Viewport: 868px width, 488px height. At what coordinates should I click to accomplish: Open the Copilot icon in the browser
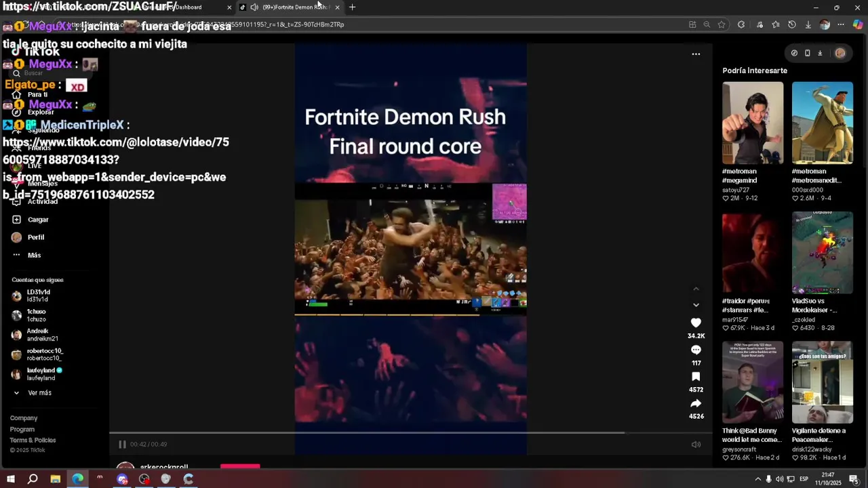858,24
